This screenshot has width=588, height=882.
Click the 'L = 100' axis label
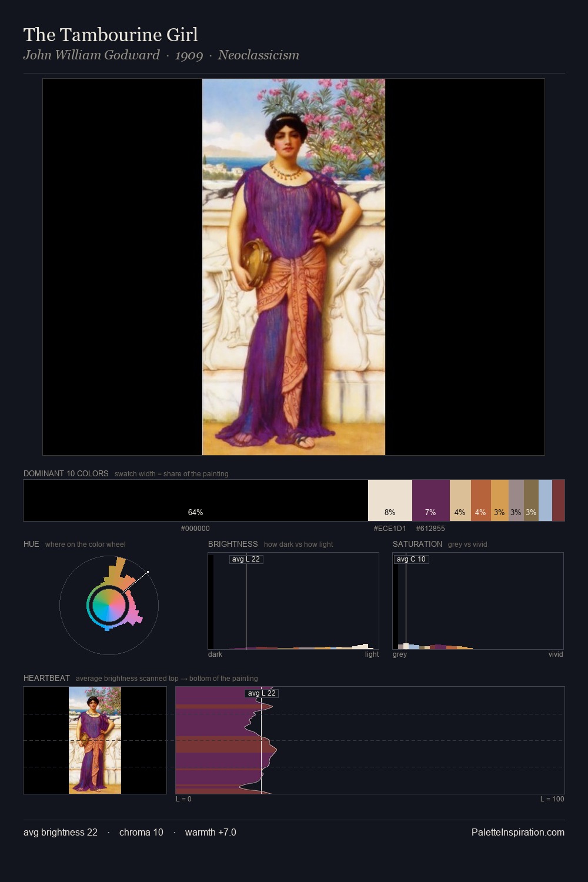[x=552, y=799]
